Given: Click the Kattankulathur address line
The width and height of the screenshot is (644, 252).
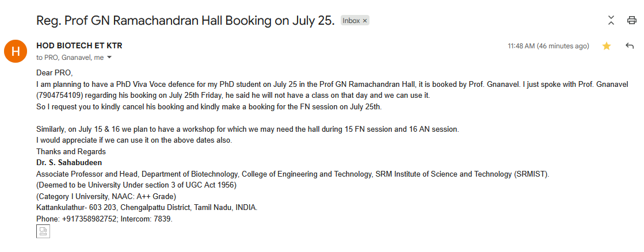Looking at the screenshot, I should click(x=147, y=207).
